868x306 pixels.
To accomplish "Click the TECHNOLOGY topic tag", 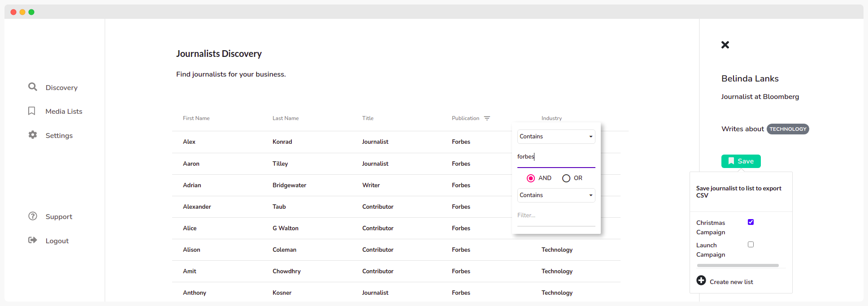I will coord(788,129).
